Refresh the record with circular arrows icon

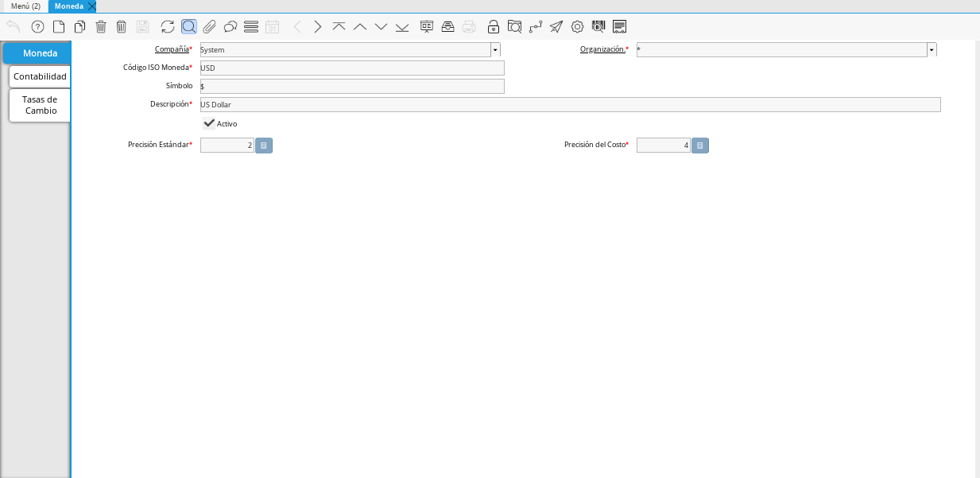pyautogui.click(x=168, y=26)
